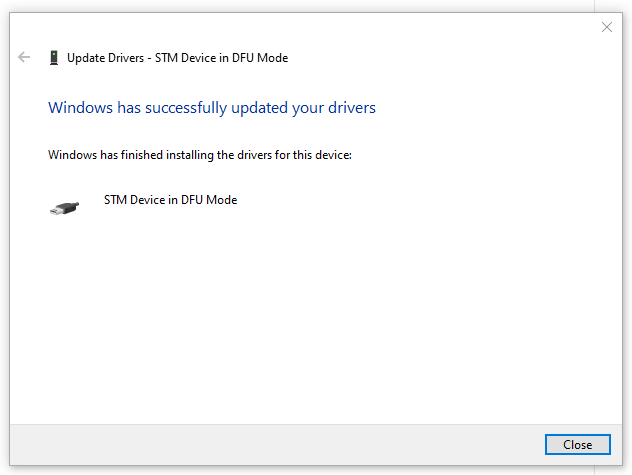Click the blank space between heading and message

click(x=300, y=132)
